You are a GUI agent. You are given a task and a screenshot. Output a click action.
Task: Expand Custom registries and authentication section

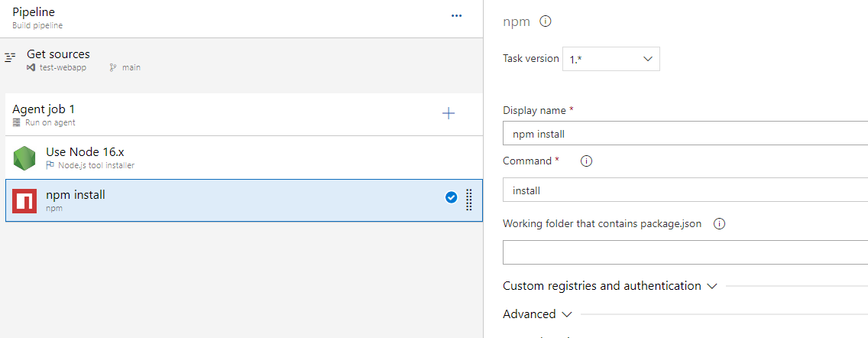[x=610, y=286]
